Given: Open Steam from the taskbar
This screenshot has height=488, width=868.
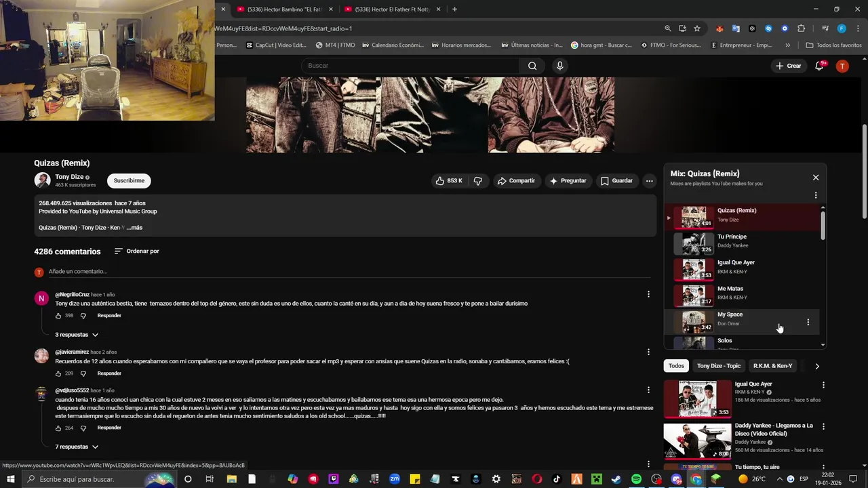Looking at the screenshot, I should (x=616, y=479).
